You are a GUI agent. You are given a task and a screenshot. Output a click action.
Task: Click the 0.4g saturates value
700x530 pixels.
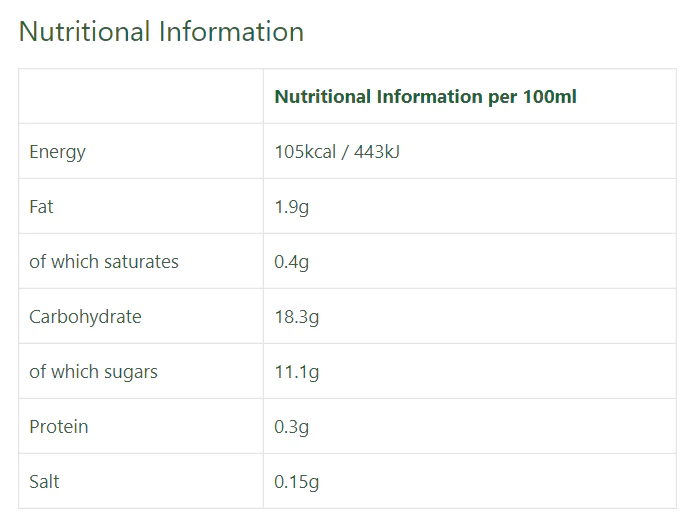point(291,262)
